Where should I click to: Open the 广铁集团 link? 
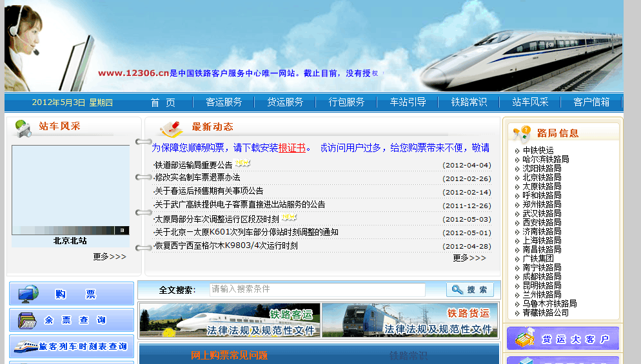pyautogui.click(x=538, y=258)
